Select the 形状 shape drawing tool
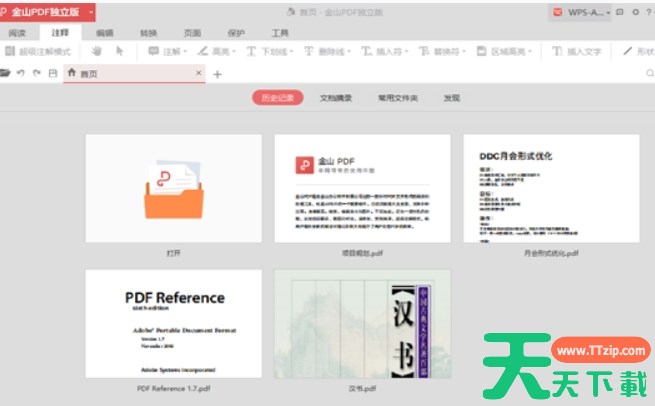655x406 pixels. [x=638, y=51]
